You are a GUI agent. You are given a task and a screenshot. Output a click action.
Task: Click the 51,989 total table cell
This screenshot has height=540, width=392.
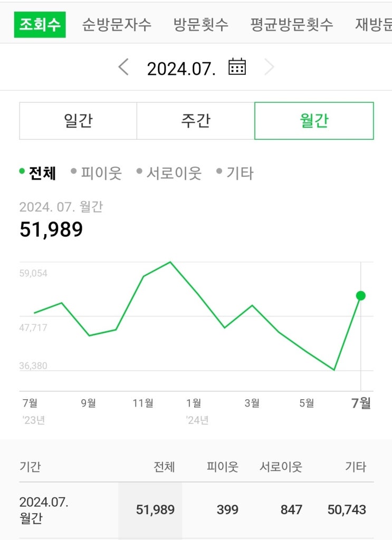pyautogui.click(x=155, y=510)
